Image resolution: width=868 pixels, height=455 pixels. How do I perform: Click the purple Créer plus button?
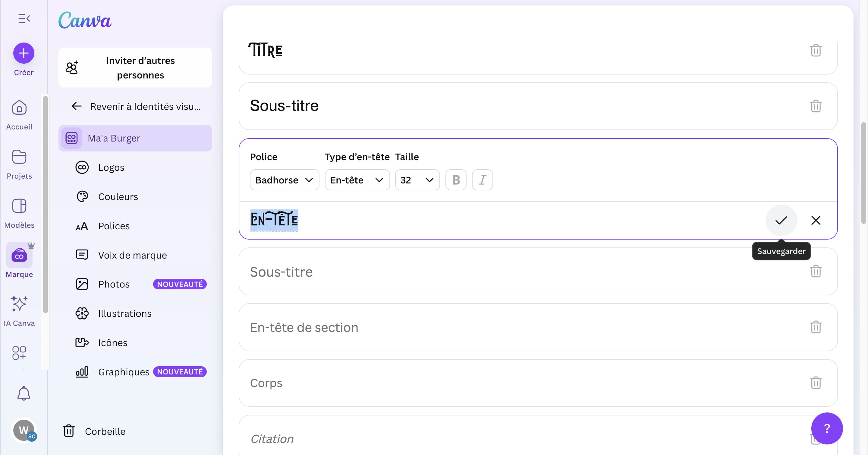24,53
